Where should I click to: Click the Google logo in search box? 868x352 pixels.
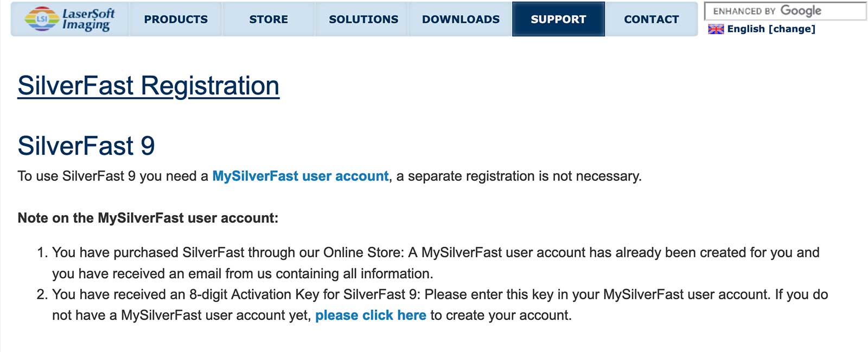[800, 11]
